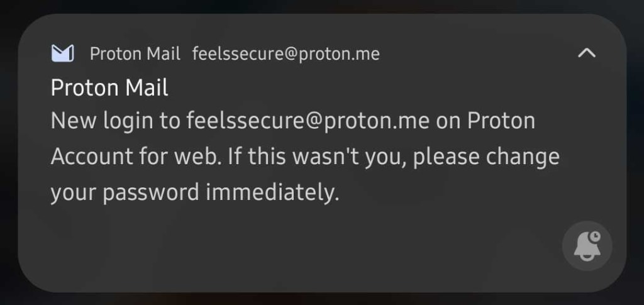Viewport: 644px width, 305px height.
Task: Tap the 'Account for web' text line
Action: (x=136, y=157)
